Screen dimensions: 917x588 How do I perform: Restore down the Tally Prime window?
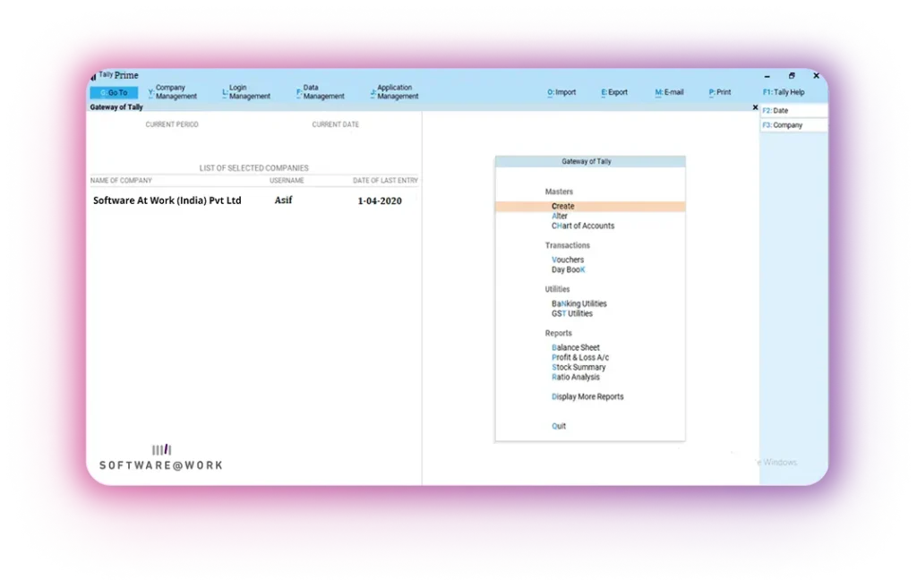792,76
